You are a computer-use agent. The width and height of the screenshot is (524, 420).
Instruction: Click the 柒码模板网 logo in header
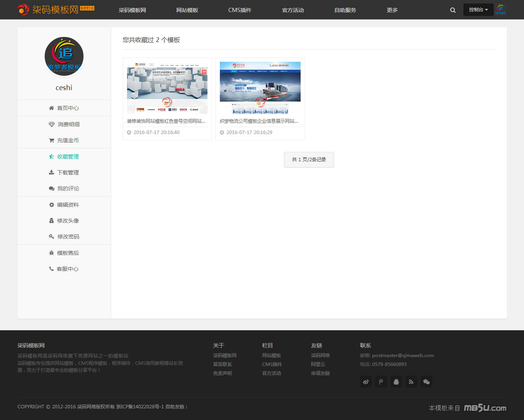point(56,9)
